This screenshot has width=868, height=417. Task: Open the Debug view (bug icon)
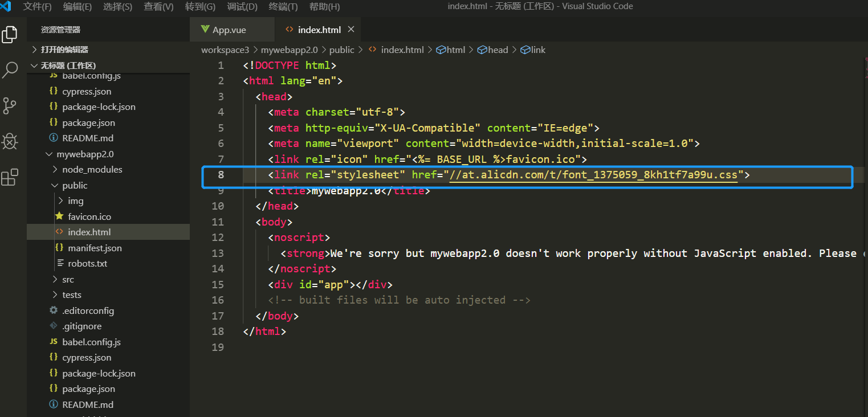[x=10, y=141]
